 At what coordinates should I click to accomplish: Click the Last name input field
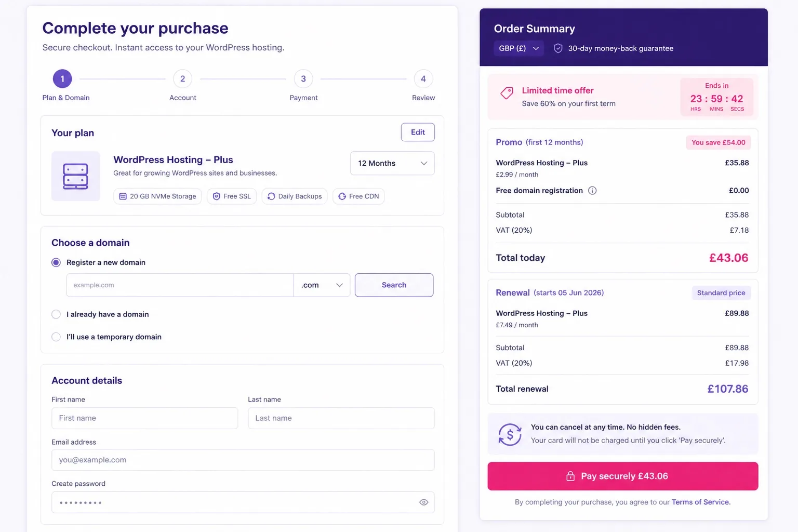pos(341,418)
